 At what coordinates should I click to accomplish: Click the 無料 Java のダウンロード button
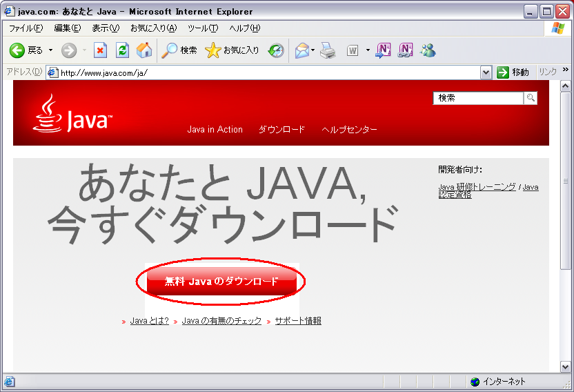tap(221, 282)
